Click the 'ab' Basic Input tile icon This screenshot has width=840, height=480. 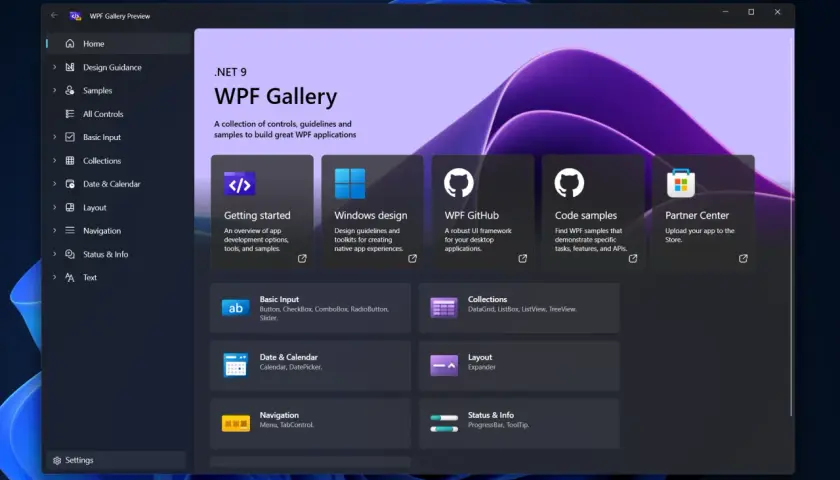tap(236, 308)
